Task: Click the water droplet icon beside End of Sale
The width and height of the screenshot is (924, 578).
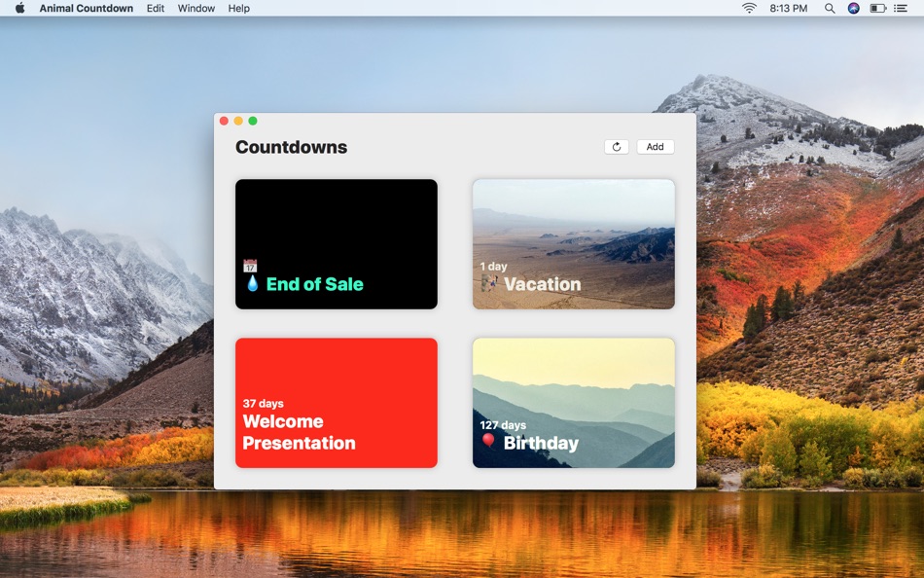Action: pos(252,283)
